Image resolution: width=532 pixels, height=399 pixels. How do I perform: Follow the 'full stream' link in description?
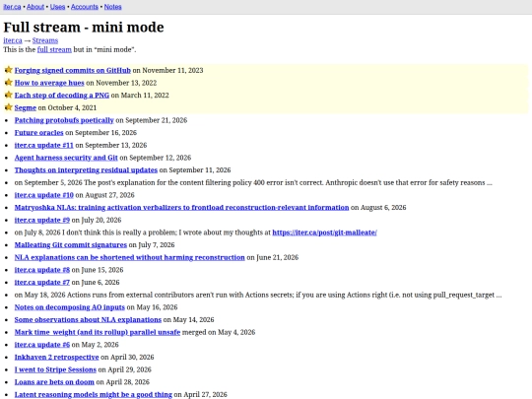click(x=54, y=49)
